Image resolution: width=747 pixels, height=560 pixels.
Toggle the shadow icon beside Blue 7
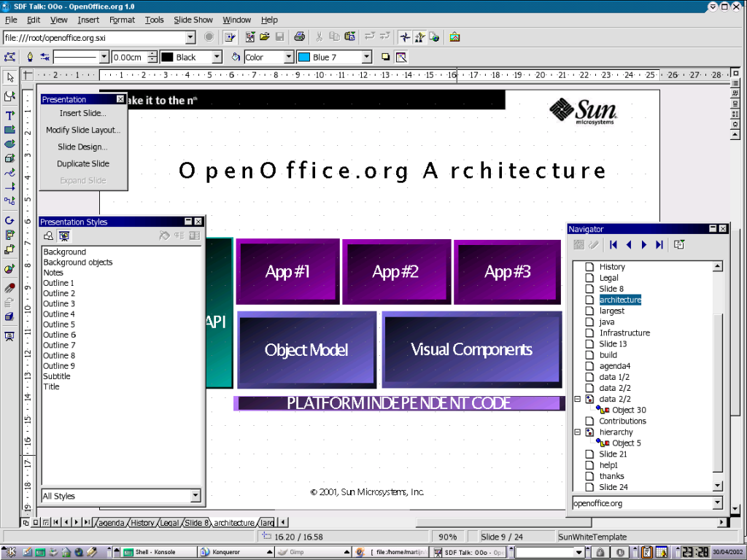[x=386, y=57]
